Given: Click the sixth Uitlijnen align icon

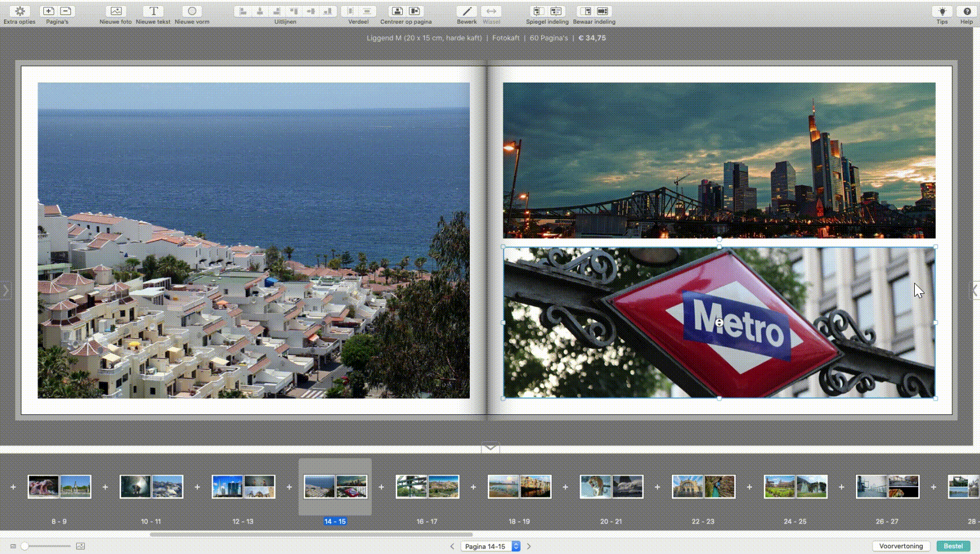Looking at the screenshot, I should coord(328,11).
